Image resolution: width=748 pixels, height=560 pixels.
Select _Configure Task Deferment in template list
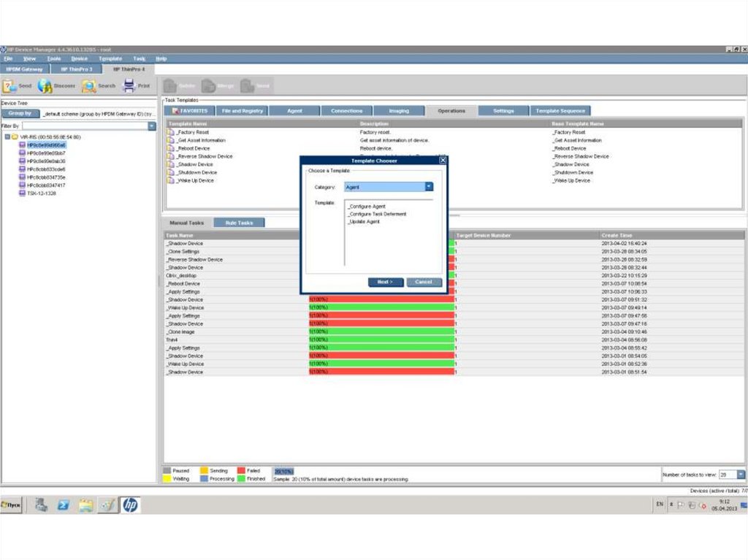377,214
